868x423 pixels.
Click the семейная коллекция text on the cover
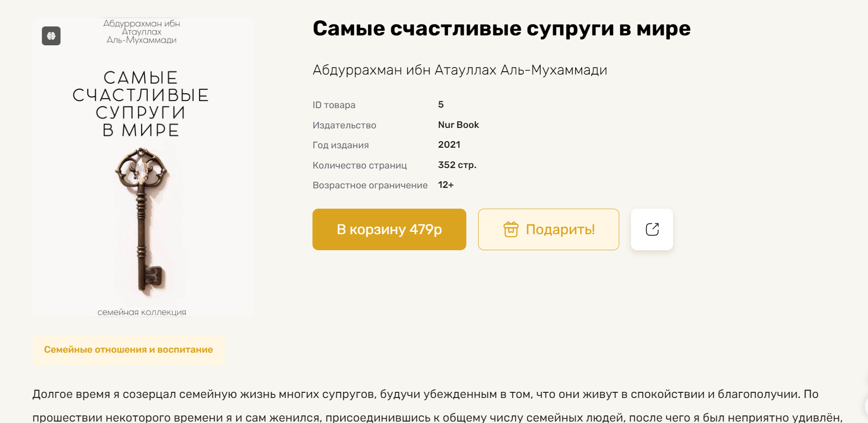coord(142,312)
